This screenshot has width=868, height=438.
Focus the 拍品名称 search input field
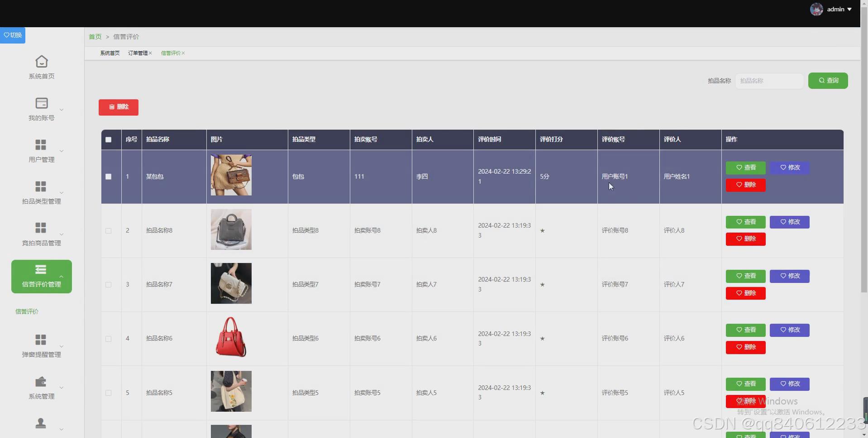point(769,81)
